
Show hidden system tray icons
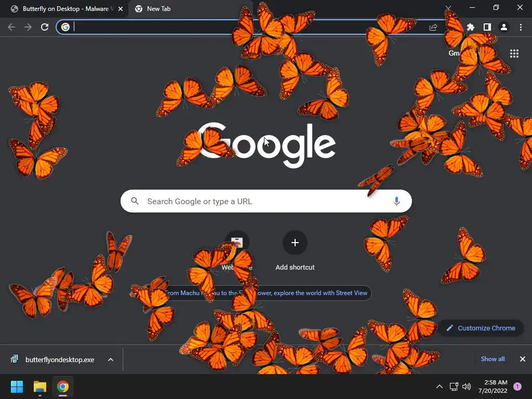[x=440, y=387]
